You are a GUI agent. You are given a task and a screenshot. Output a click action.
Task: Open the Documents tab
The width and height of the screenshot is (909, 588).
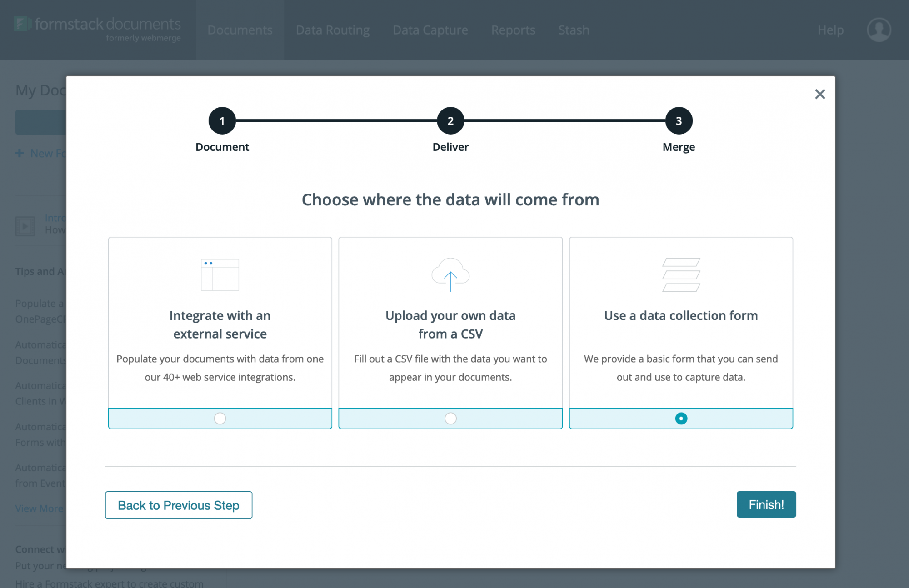click(x=240, y=30)
